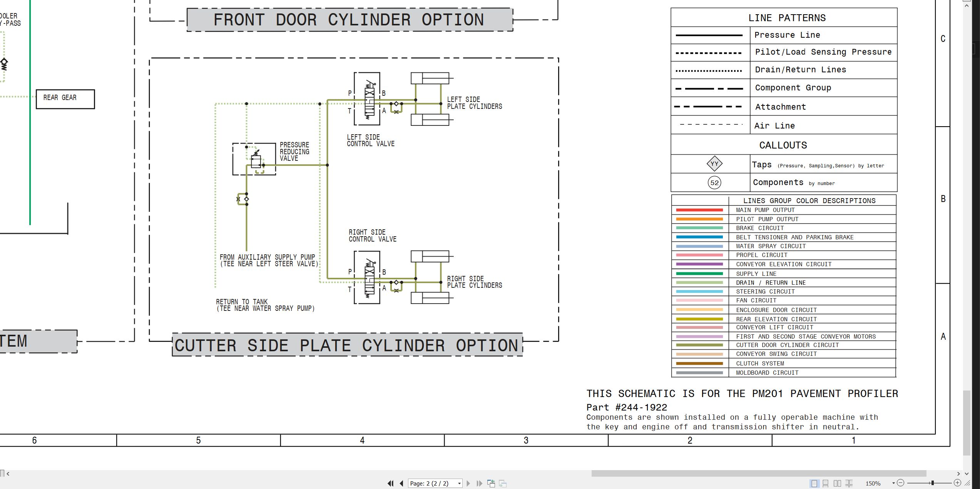Click the horizontal scrollbar thumb
This screenshot has width=980, height=489.
(x=759, y=474)
